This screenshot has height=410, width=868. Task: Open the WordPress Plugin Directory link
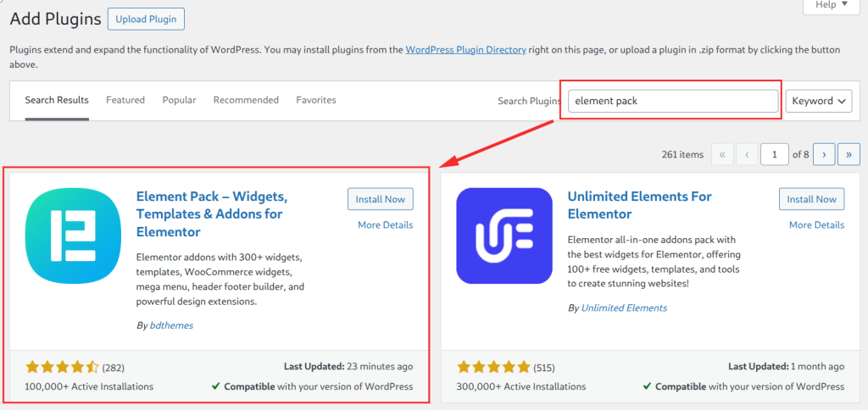465,50
